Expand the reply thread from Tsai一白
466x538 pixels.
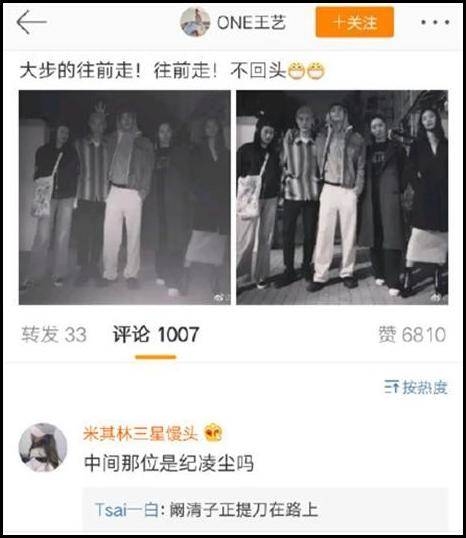(265, 510)
